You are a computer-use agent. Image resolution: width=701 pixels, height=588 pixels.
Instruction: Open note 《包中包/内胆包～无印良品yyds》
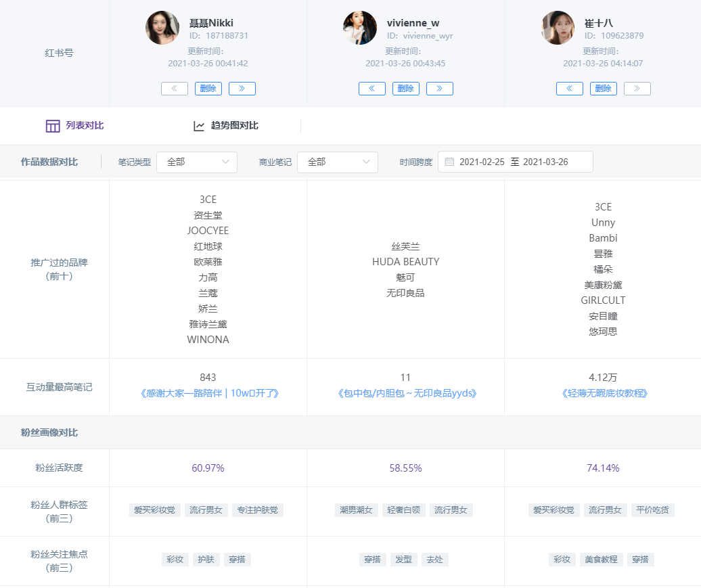click(406, 393)
